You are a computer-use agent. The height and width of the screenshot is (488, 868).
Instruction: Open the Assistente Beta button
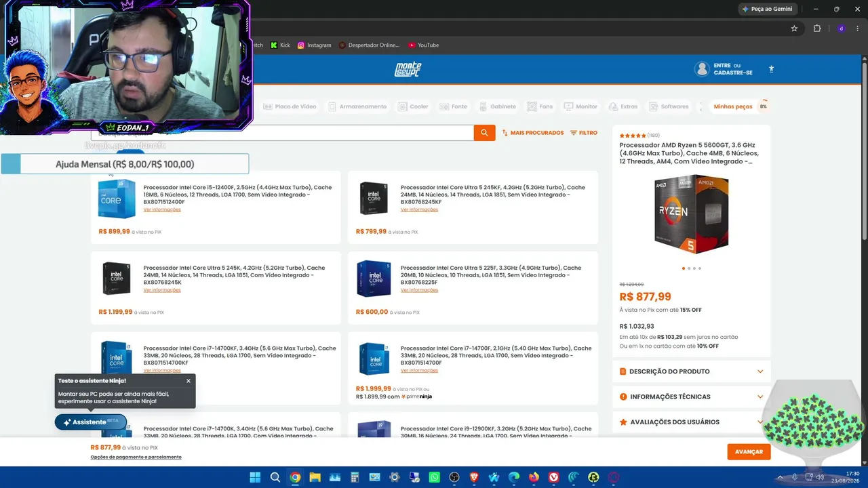point(91,422)
